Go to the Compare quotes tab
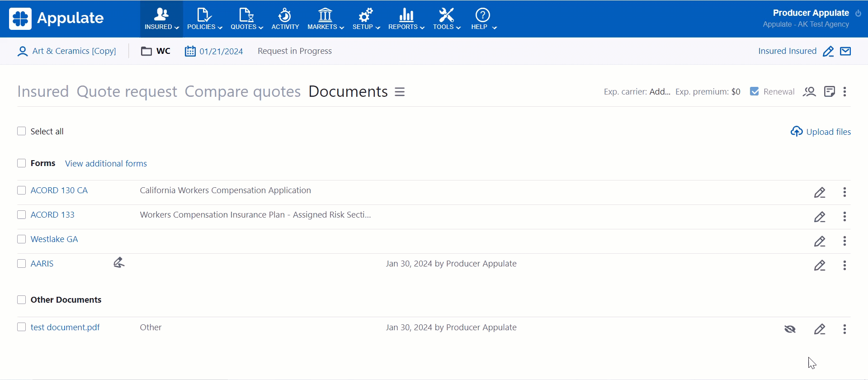Viewport: 868px width, 380px height. coord(242,92)
